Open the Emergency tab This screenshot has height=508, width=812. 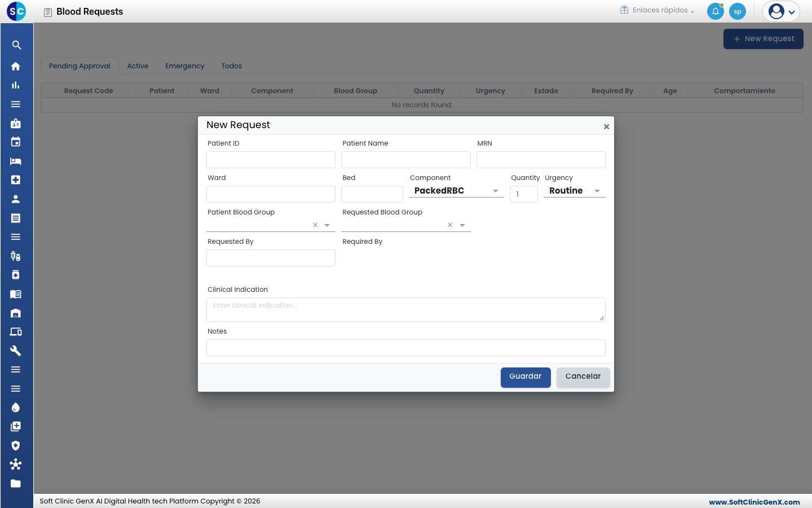point(185,66)
